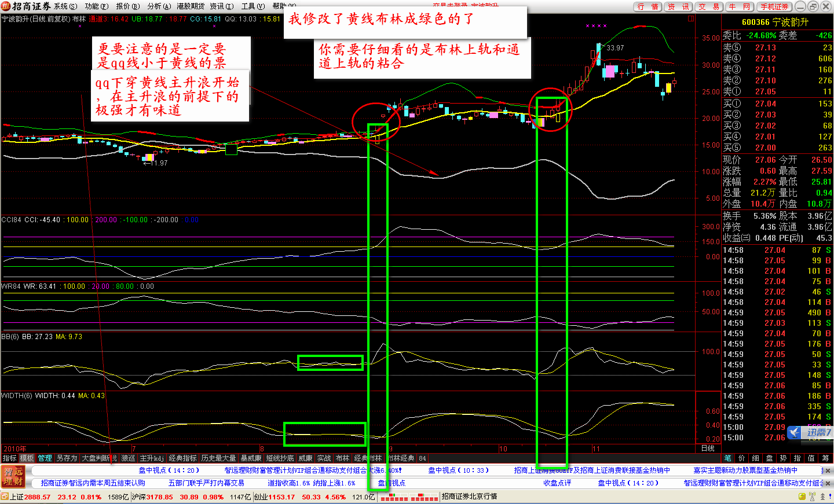The width and height of the screenshot is (834, 504).
Task: Click the 迅雷7 floating icon
Action: (x=810, y=432)
